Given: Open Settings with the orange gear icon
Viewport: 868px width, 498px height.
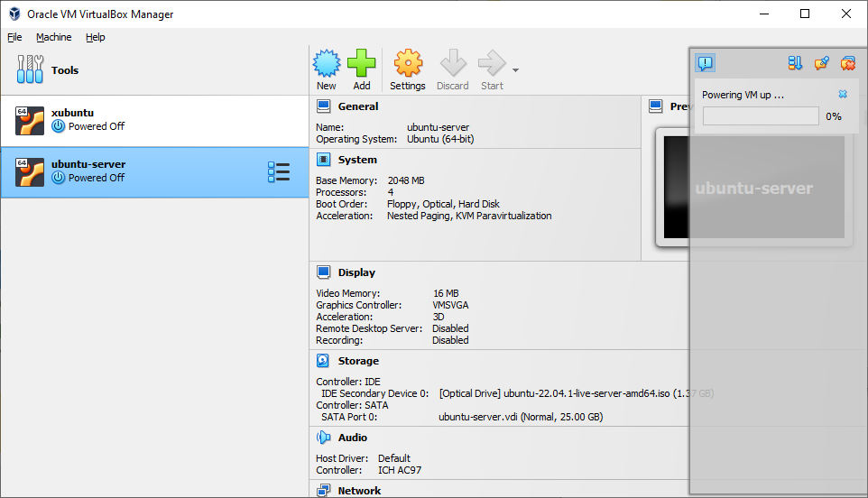Looking at the screenshot, I should coord(408,63).
